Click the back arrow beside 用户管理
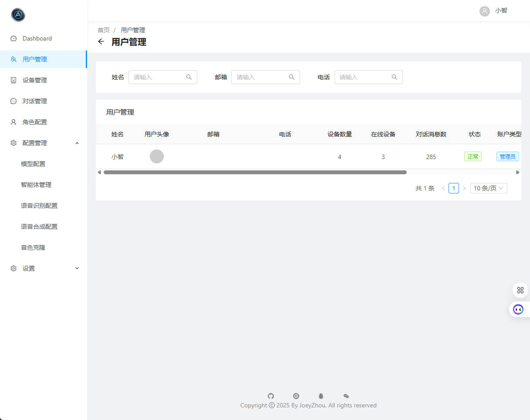This screenshot has width=530, height=420. 101,41
